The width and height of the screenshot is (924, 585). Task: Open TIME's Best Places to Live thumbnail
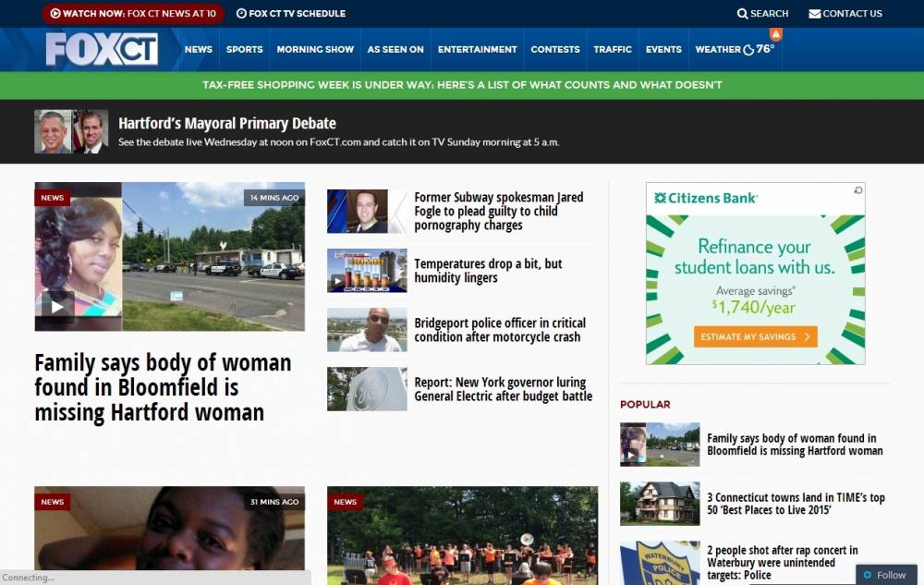tap(660, 504)
